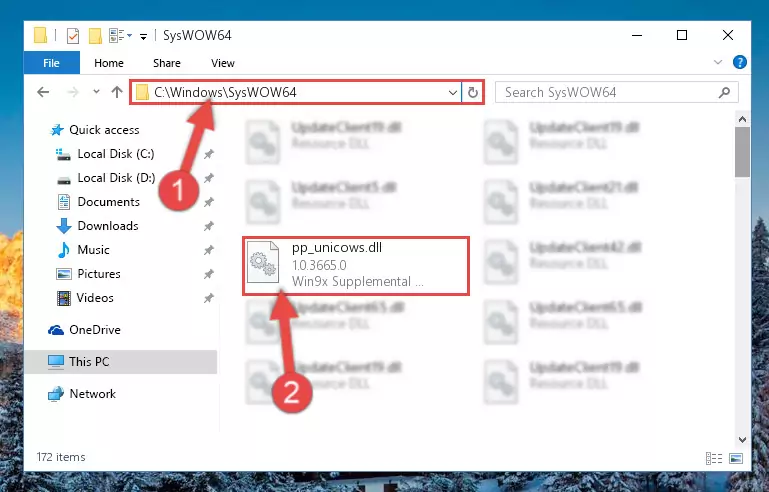Click the scrollbar up arrow
Screen dimensions: 769x492
pos(742,119)
